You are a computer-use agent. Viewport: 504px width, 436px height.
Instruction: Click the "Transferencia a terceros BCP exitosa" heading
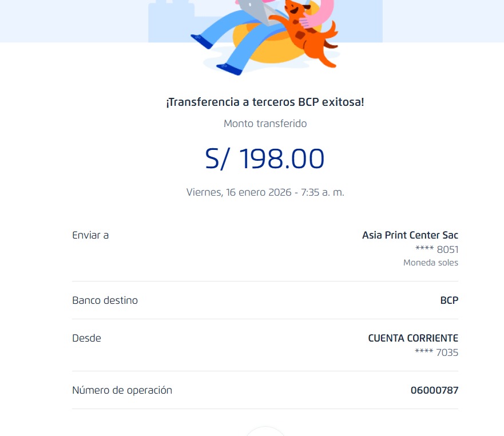point(265,102)
